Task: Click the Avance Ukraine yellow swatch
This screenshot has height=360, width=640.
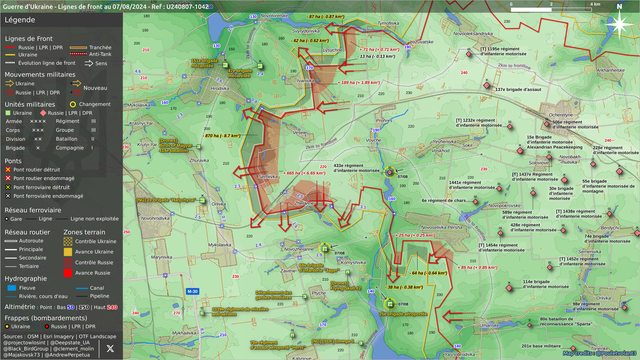Action: click(68, 252)
